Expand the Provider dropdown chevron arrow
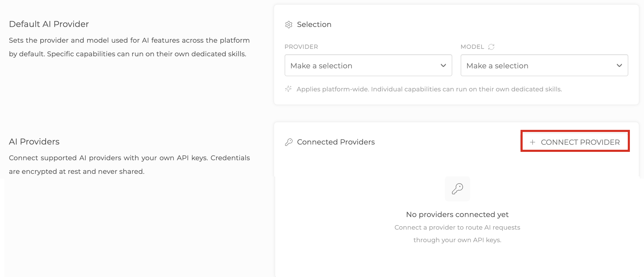This screenshot has width=644, height=277. coord(443,65)
